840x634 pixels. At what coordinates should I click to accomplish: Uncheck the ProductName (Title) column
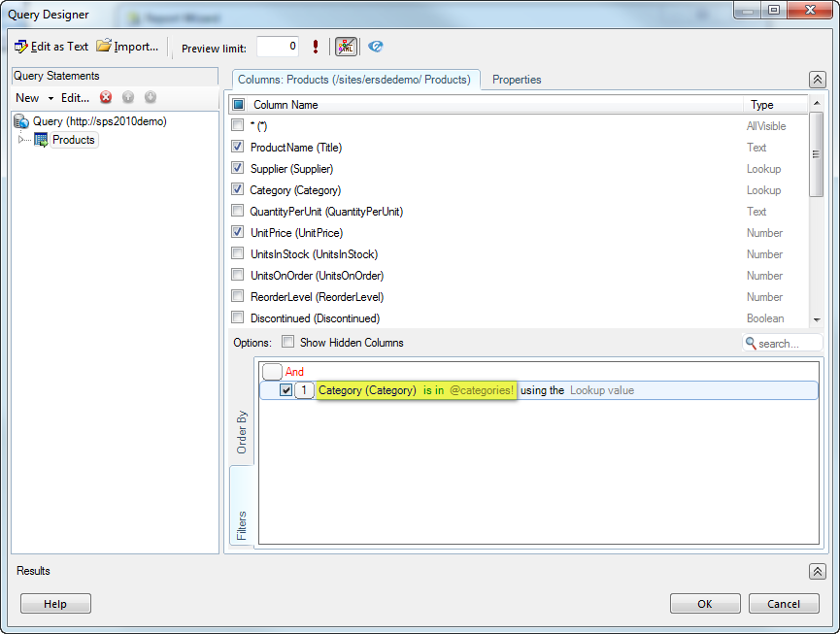238,148
